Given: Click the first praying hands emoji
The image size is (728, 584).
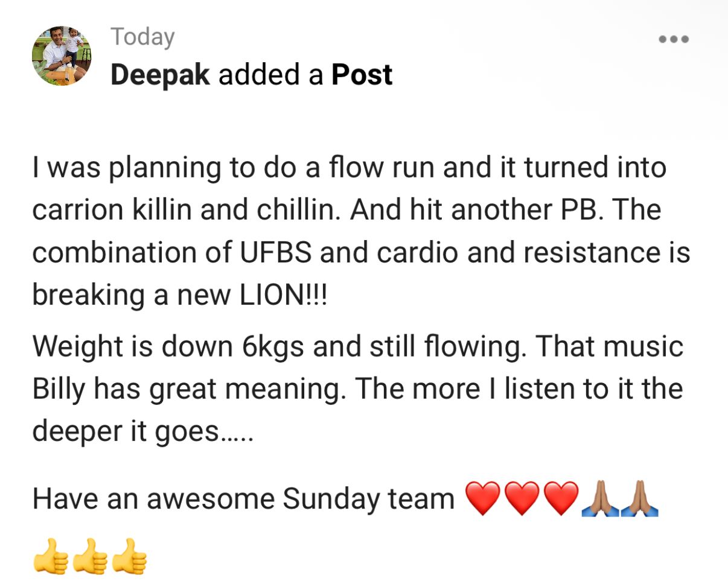Looking at the screenshot, I should click(600, 499).
